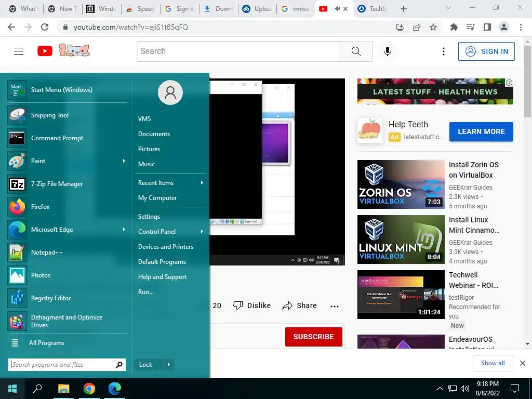Click the YouTube search field
This screenshot has width=532, height=399.
click(x=238, y=51)
